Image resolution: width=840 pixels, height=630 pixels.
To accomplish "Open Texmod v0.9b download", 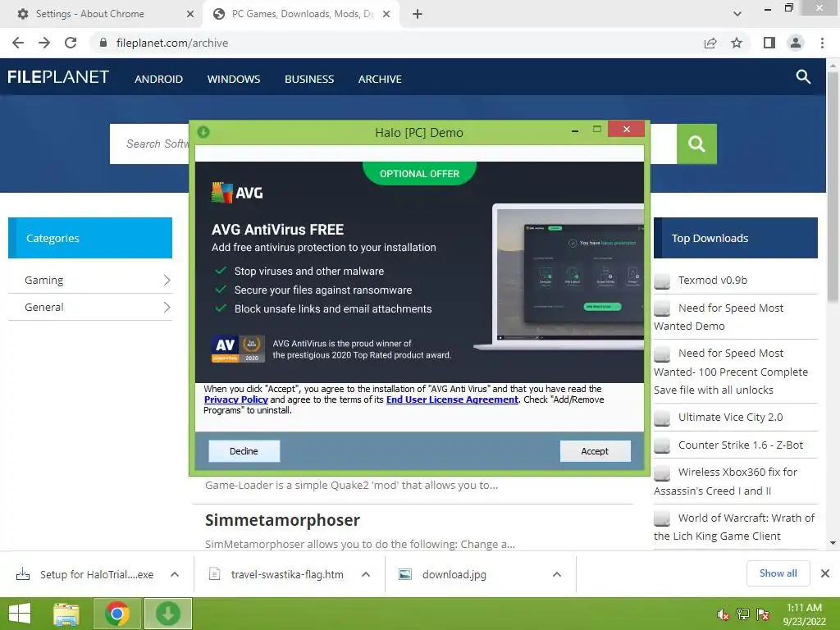I will [x=713, y=281].
